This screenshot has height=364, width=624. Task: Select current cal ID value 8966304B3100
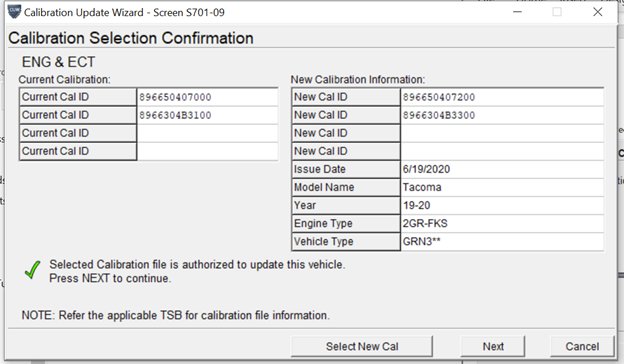(x=175, y=115)
